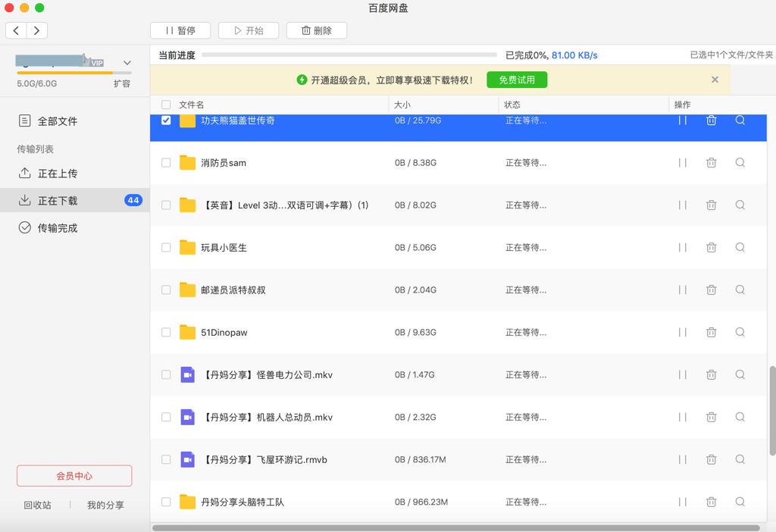Go forward with the right arrow

pyautogui.click(x=37, y=30)
